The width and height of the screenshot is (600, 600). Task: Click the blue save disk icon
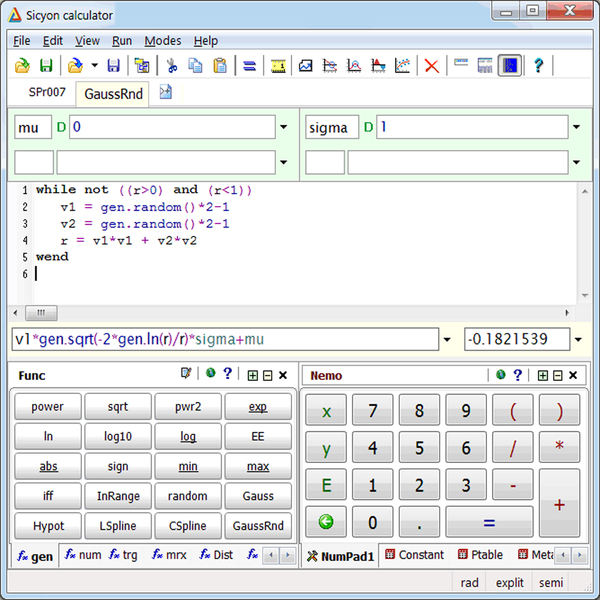113,65
